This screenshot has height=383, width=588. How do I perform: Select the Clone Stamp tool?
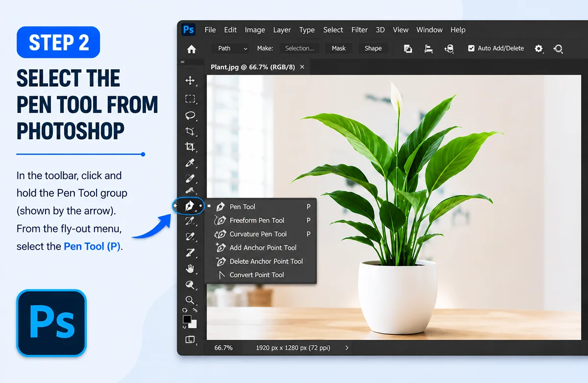[x=190, y=192]
